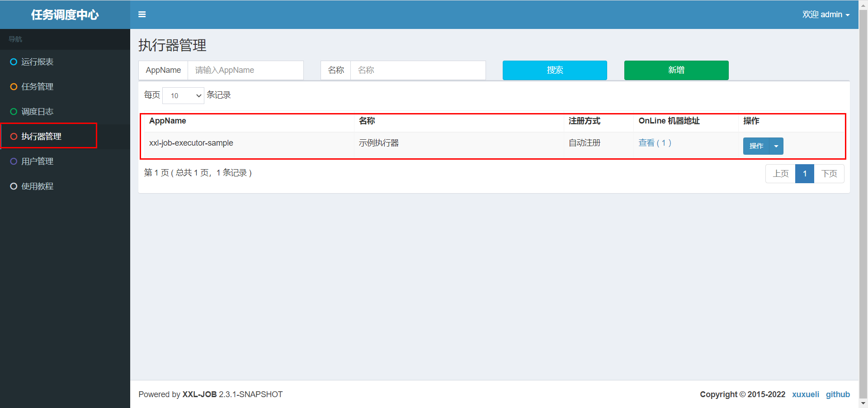Open the xuxueli author link
The image size is (868, 408).
pyautogui.click(x=805, y=394)
